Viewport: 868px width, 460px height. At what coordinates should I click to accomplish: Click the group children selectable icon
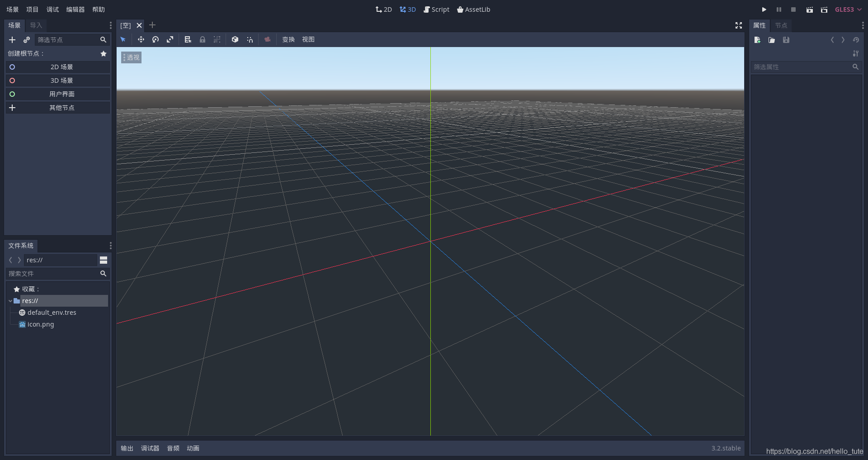tap(217, 40)
